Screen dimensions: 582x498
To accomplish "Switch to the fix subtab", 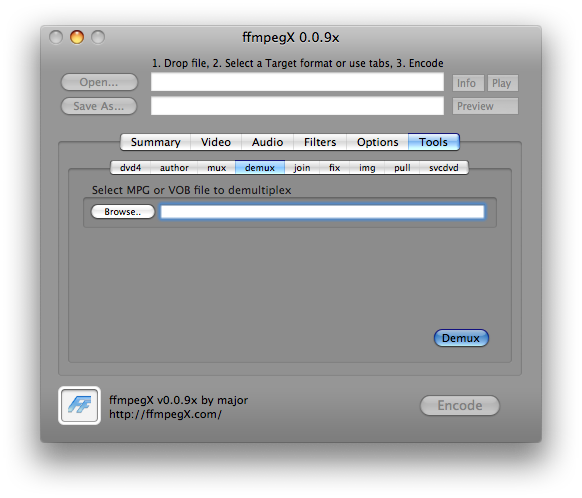I will (334, 168).
